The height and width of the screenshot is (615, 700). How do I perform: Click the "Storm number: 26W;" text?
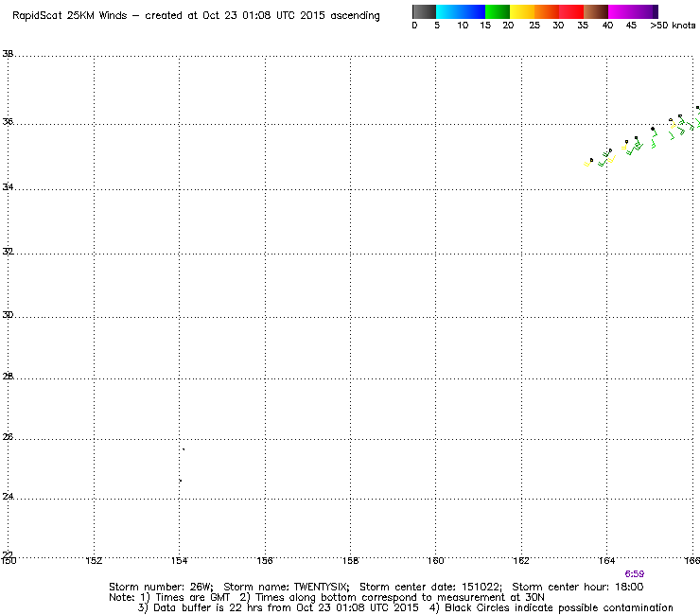(161, 587)
